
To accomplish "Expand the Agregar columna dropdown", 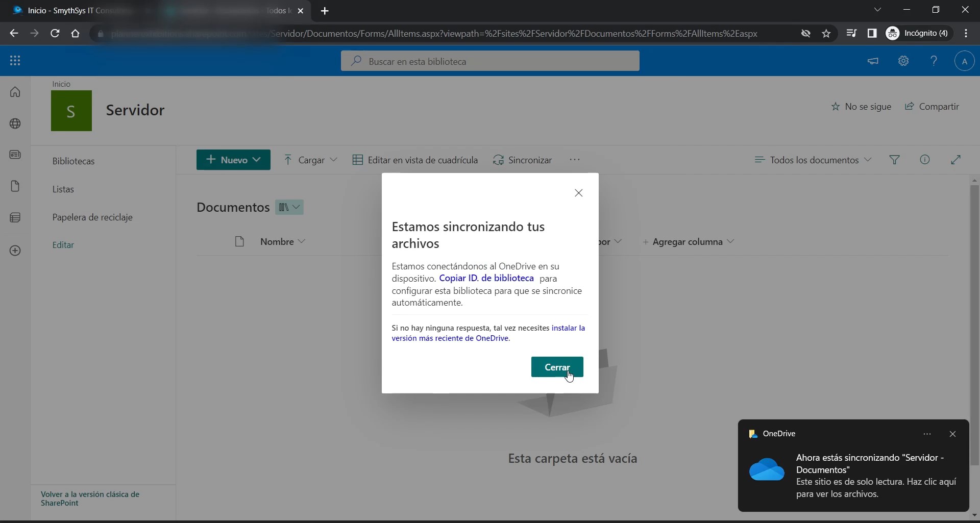I will pyautogui.click(x=688, y=242).
